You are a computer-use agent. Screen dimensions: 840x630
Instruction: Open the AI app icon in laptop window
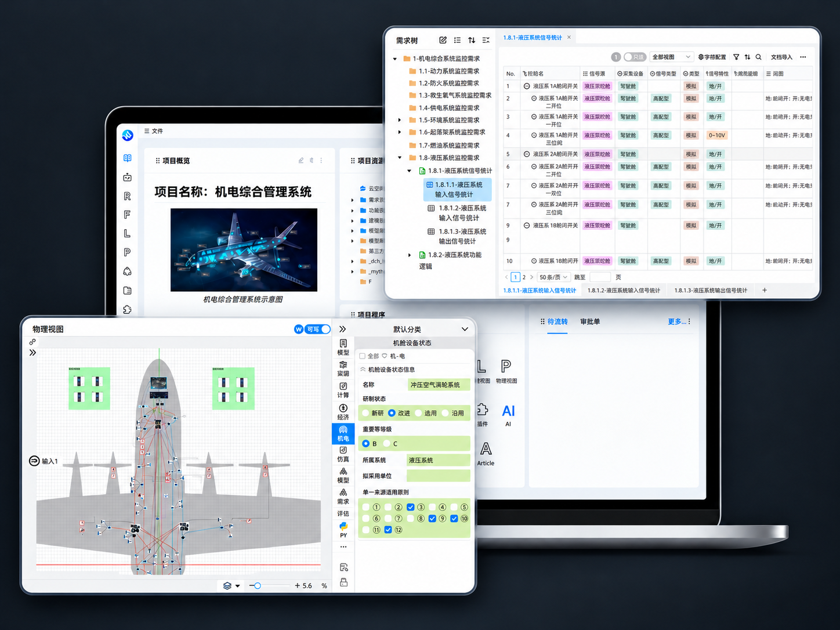[508, 415]
